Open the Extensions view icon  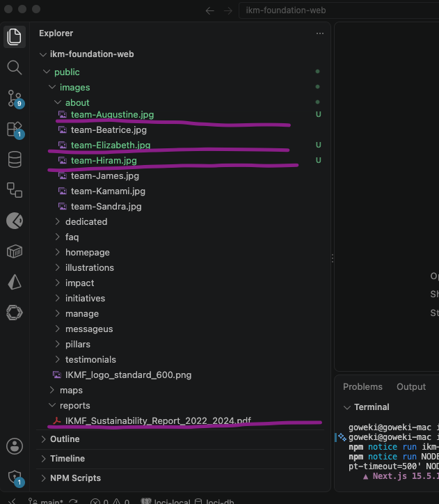click(x=15, y=129)
